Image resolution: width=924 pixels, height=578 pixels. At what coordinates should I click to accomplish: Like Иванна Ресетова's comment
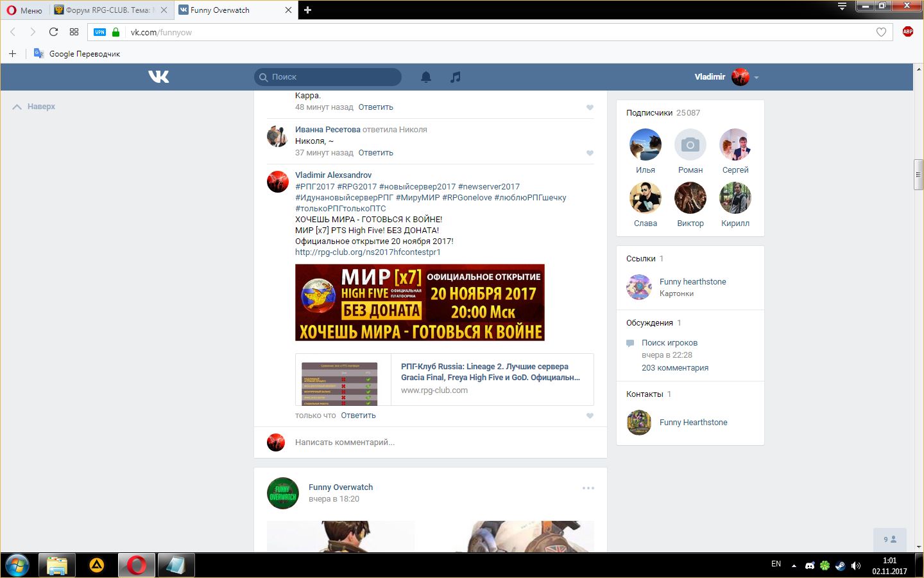590,153
